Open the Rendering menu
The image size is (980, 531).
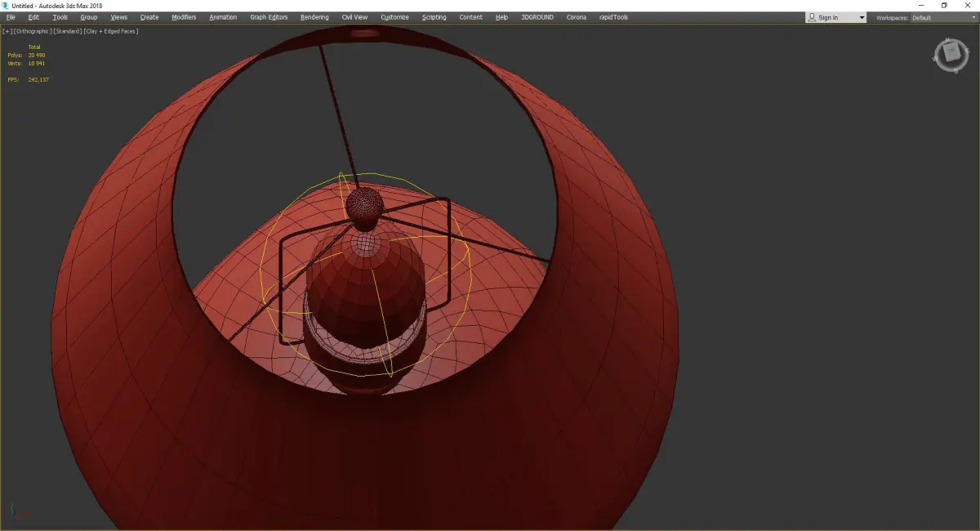point(314,17)
